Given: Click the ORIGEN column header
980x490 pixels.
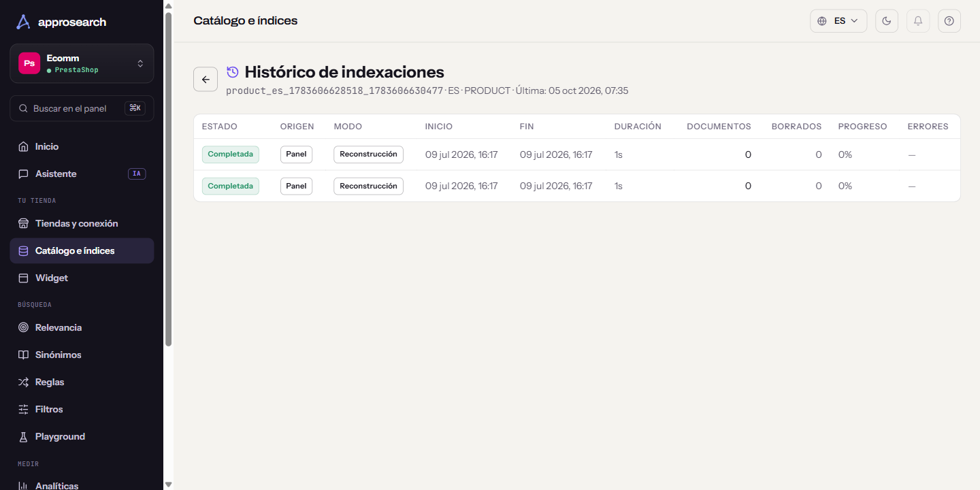Looking at the screenshot, I should 297,127.
